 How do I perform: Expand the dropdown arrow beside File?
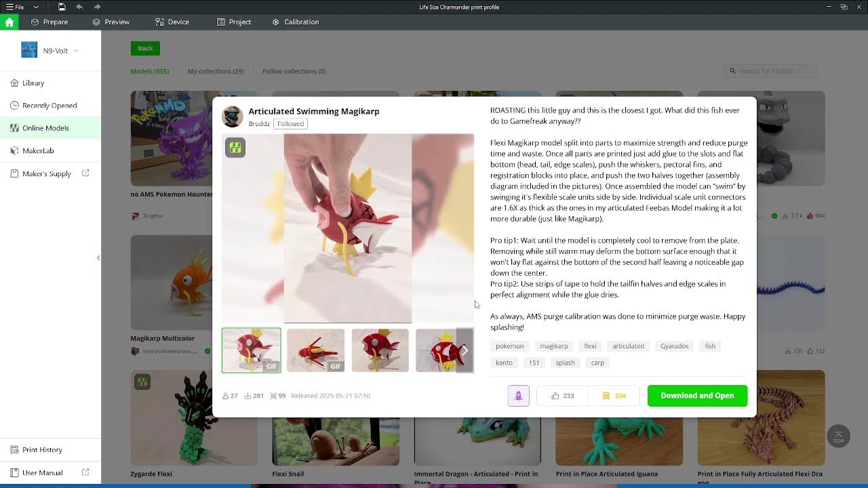(x=36, y=7)
